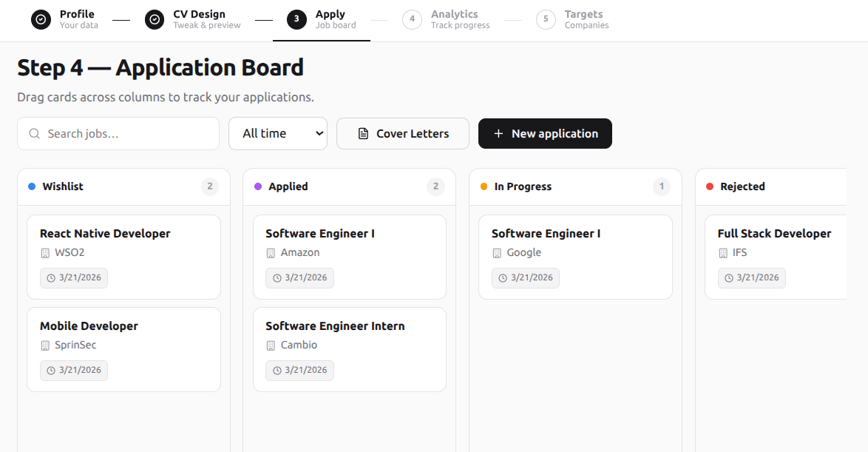Click the amber dot next to In Progress
868x452 pixels.
tap(483, 186)
